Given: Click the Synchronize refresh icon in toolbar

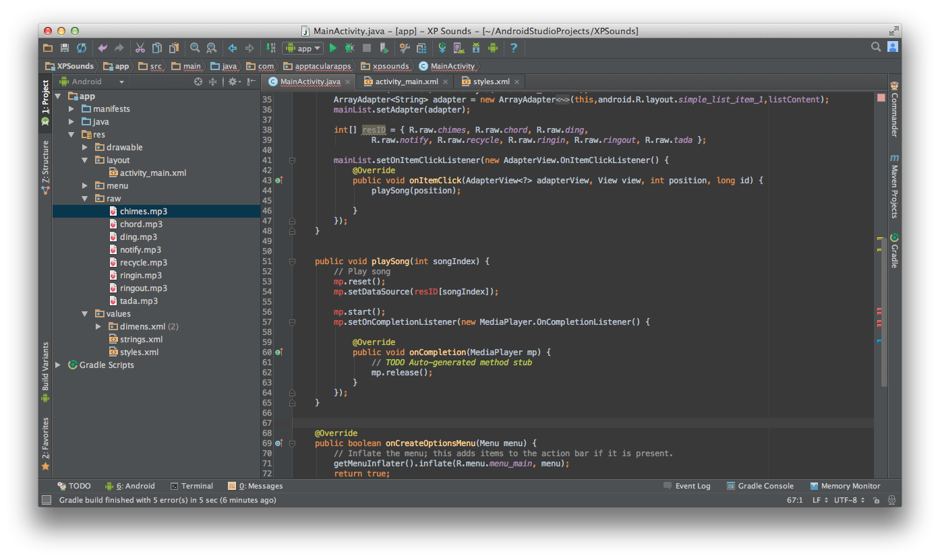Looking at the screenshot, I should pos(82,48).
